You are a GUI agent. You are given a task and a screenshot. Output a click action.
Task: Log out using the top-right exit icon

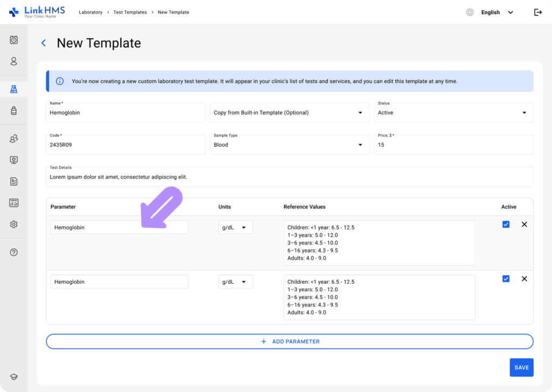(x=538, y=12)
